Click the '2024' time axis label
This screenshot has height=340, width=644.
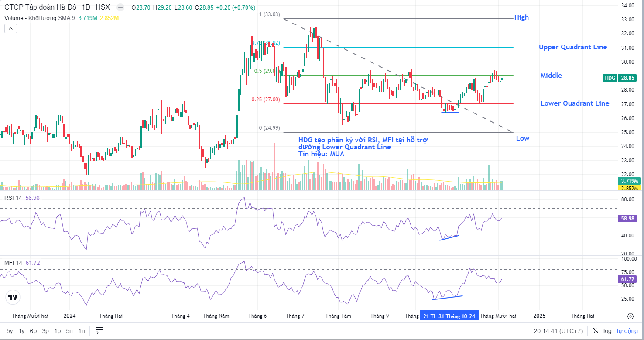click(69, 316)
